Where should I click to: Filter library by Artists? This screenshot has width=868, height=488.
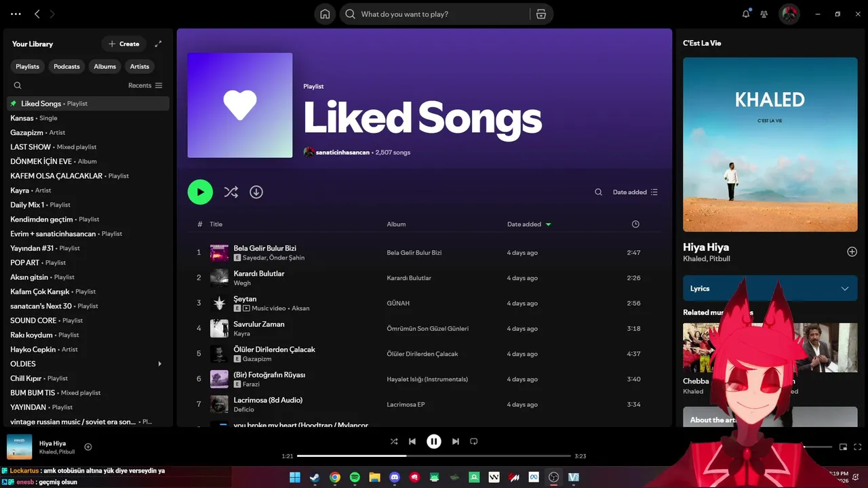pyautogui.click(x=140, y=66)
